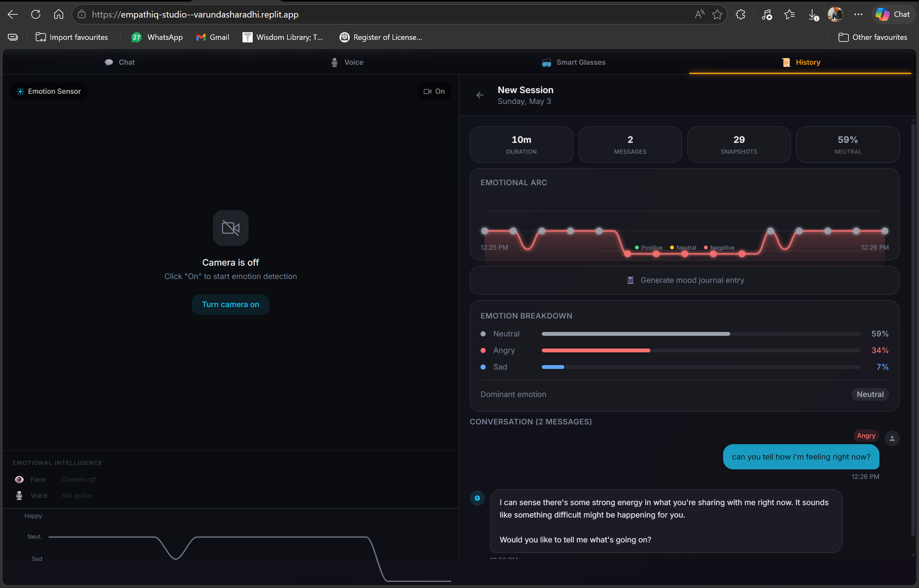Click the user message bubble
The width and height of the screenshot is (919, 588).
[x=801, y=457]
